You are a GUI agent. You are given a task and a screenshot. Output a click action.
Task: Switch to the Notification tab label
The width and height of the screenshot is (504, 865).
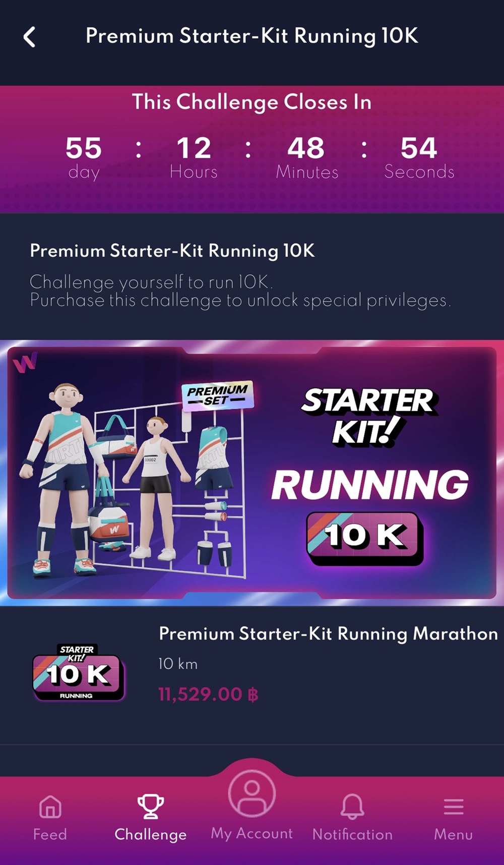[352, 834]
